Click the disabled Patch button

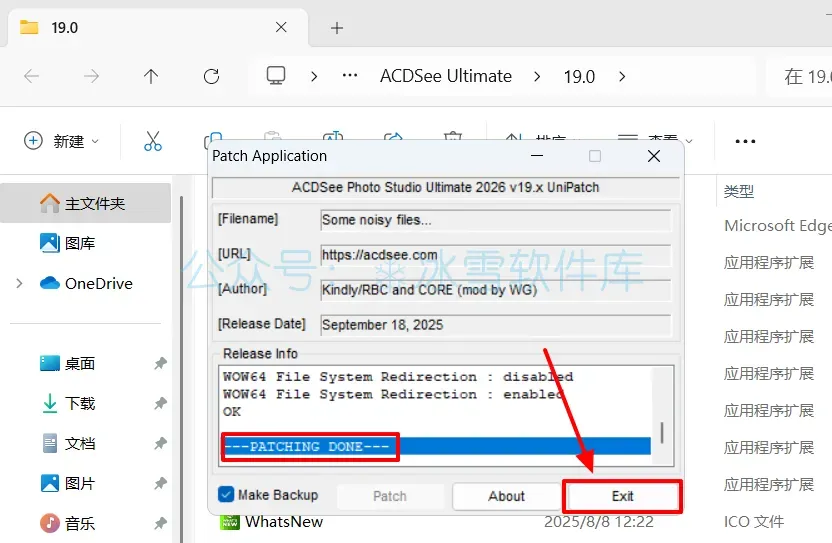(389, 496)
